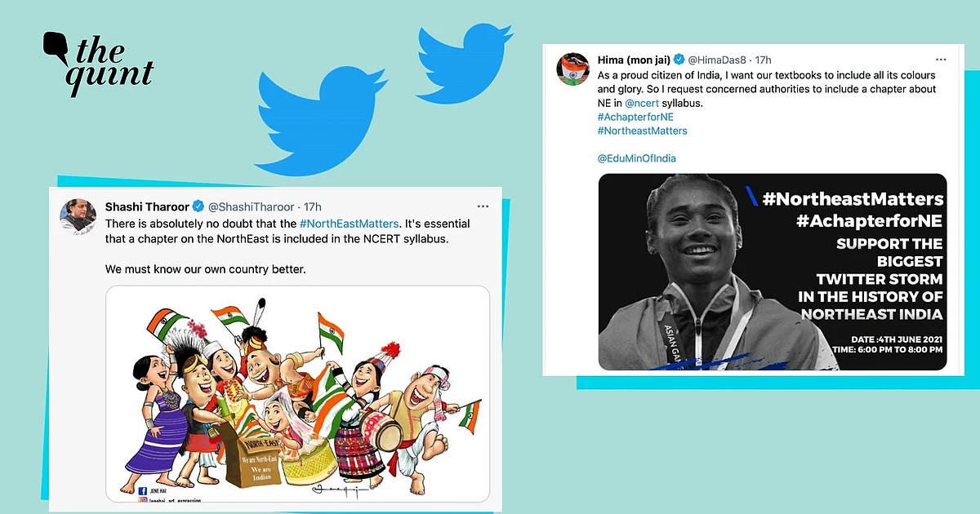The image size is (980, 514).
Task: Open more options on Tharoor's tweet
Action: (483, 206)
